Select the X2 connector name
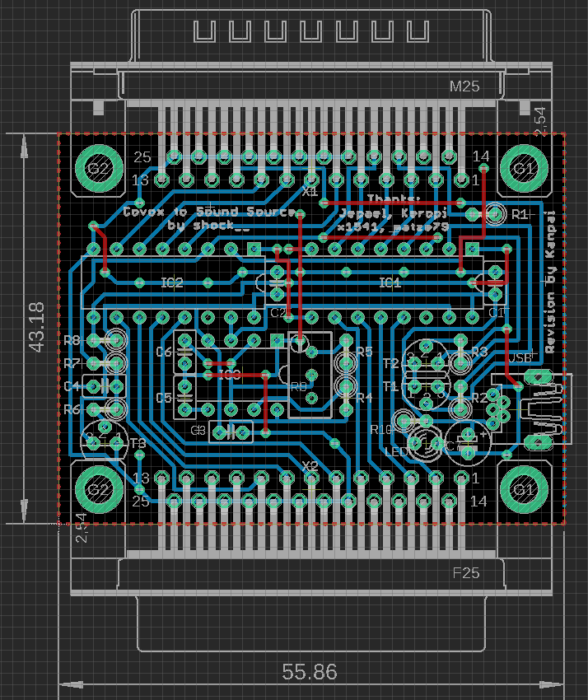The height and width of the screenshot is (700, 588). tap(310, 466)
